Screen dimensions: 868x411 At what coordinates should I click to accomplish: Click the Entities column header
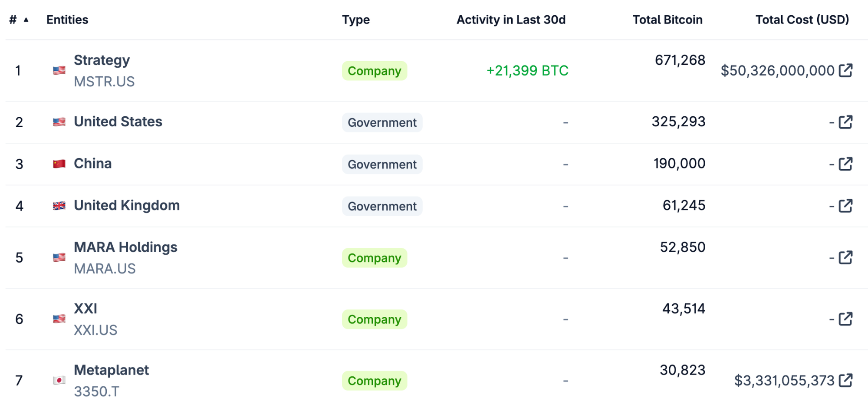pyautogui.click(x=67, y=20)
